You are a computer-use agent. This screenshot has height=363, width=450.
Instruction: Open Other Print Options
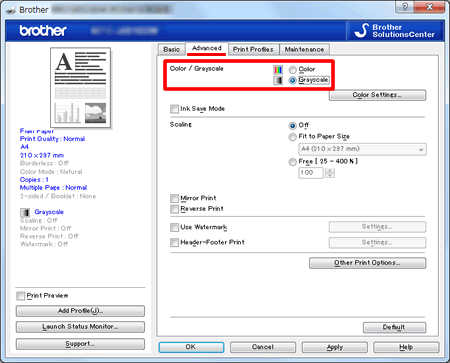coord(367,263)
